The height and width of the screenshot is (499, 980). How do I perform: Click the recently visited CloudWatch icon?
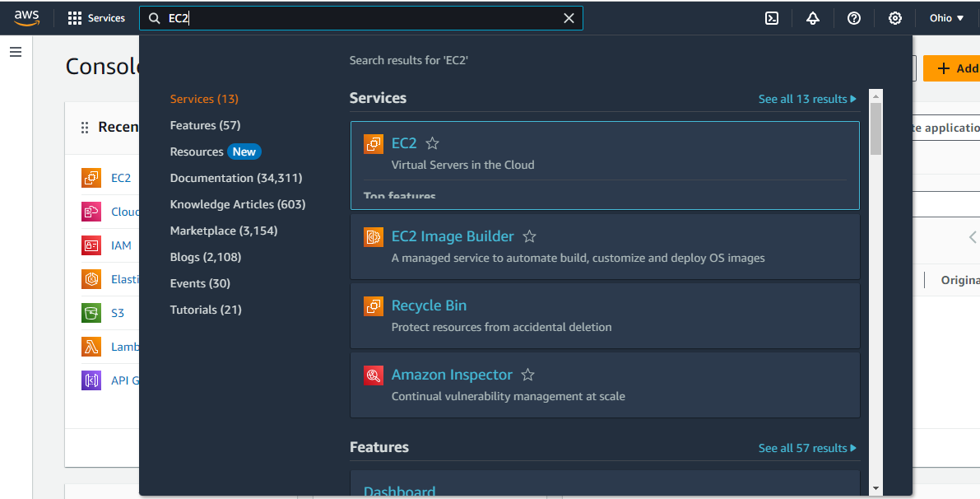coord(91,212)
